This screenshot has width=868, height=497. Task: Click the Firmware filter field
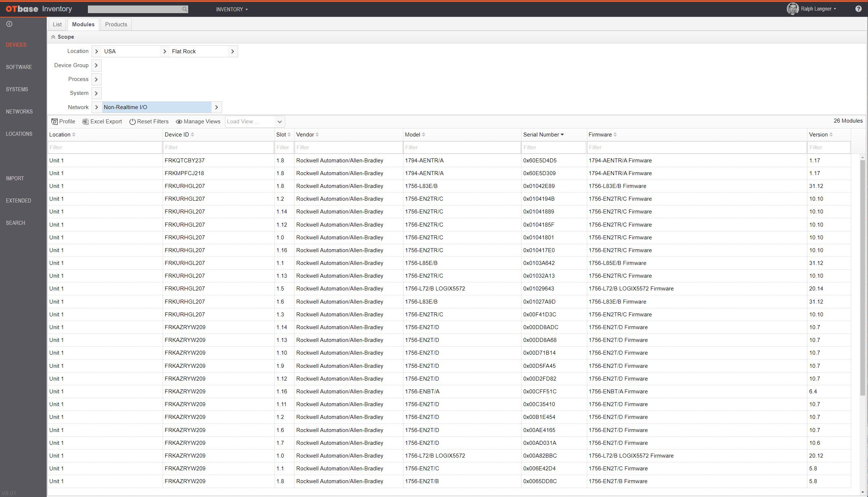point(697,147)
